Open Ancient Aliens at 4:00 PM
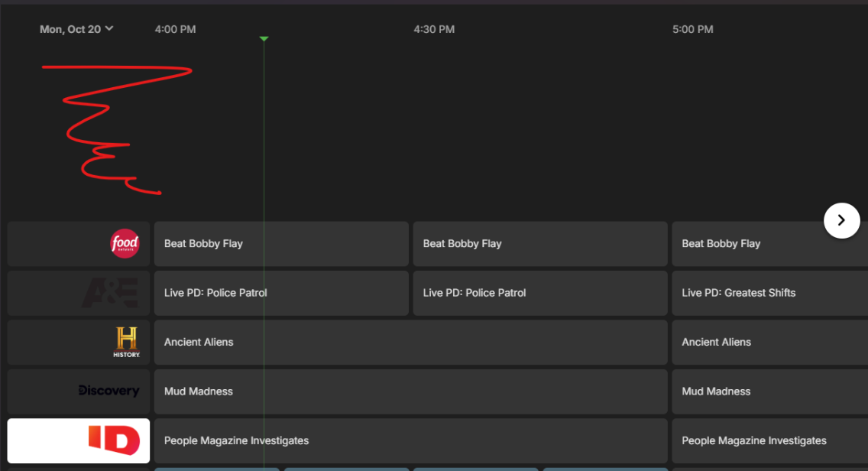 [411, 343]
